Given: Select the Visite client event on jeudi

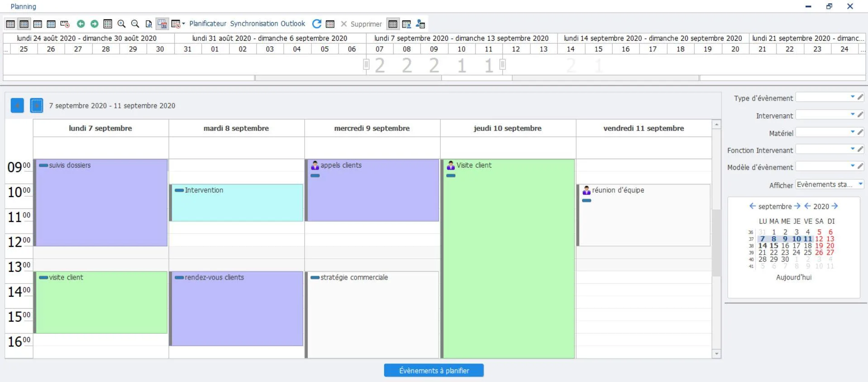Looking at the screenshot, I should coord(508,258).
